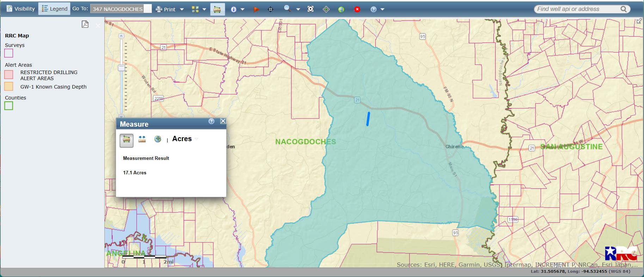The image size is (644, 277).
Task: Click the map zoom slider handle
Action: point(121,68)
